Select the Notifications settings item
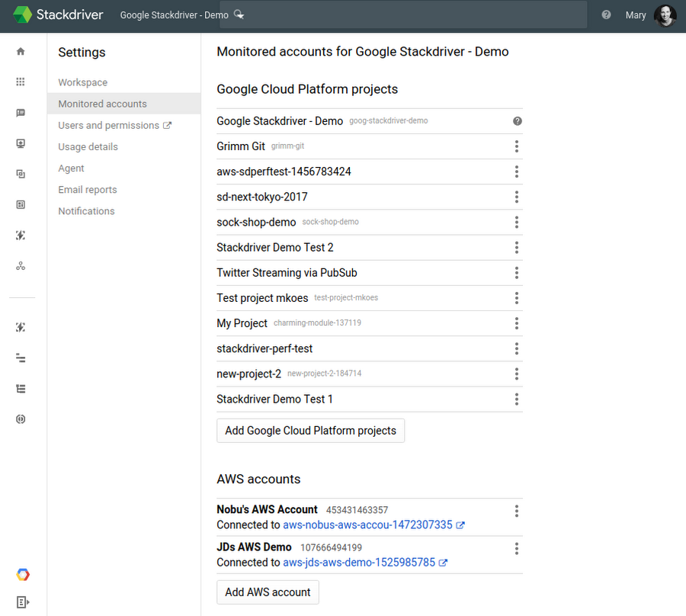Image resolution: width=686 pixels, height=616 pixels. tap(123, 211)
